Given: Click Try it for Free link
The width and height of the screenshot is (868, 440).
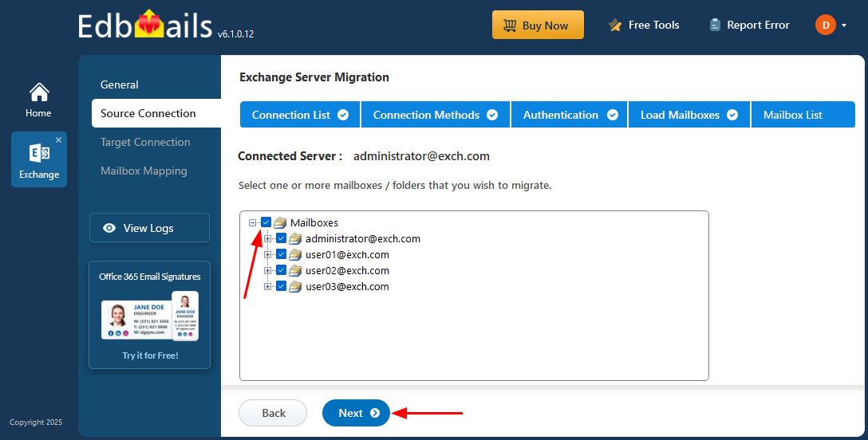Looking at the screenshot, I should 150,356.
